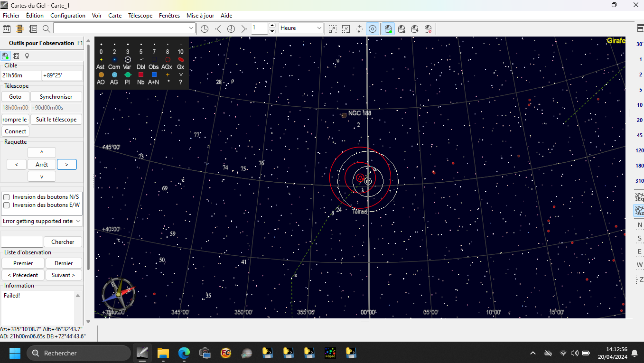Click the orange-striped list icon in toolbar
The image size is (644, 363).
click(x=20, y=28)
